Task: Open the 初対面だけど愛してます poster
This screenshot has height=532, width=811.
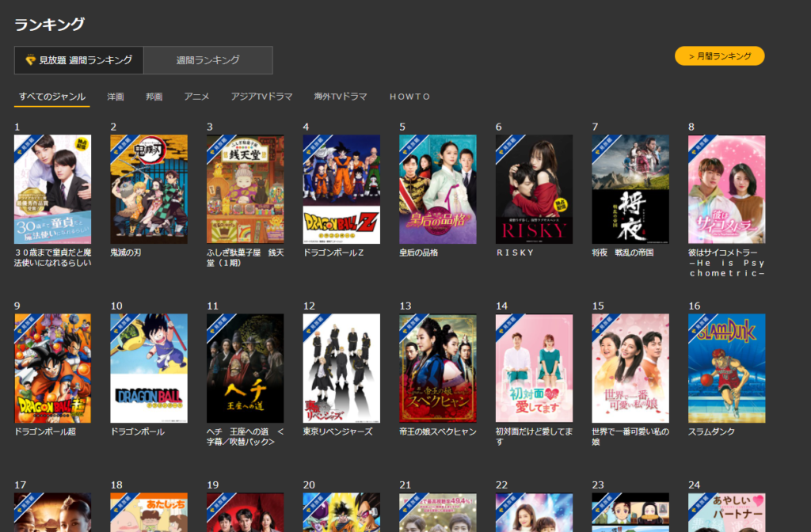Action: [534, 368]
